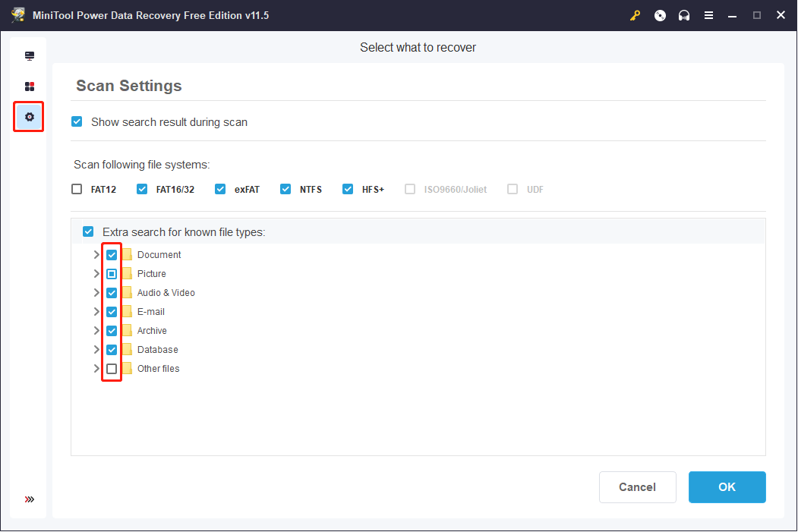
Task: Toggle the Picture file type checkbox
Action: click(x=112, y=274)
